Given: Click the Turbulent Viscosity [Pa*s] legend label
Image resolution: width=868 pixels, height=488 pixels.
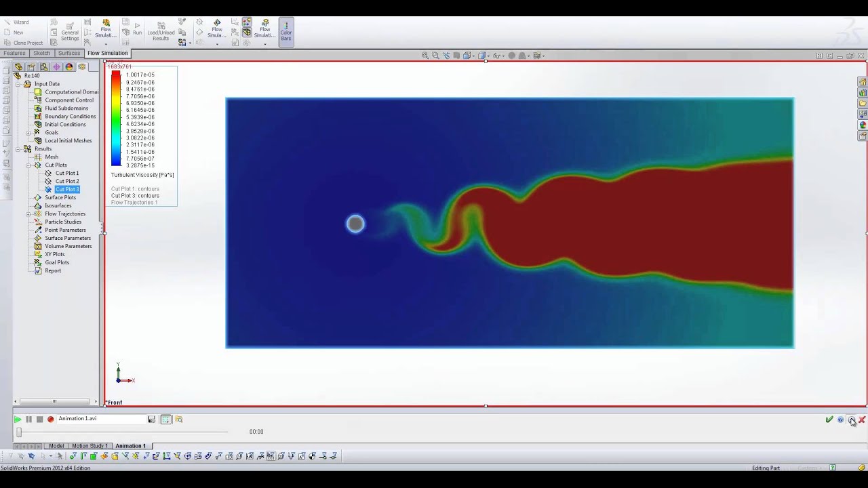Looking at the screenshot, I should point(142,175).
